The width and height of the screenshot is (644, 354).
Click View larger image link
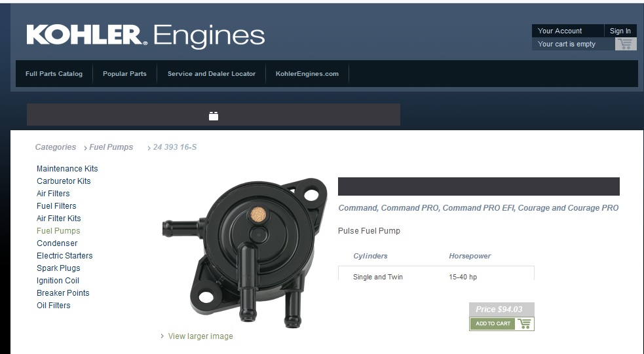coord(200,336)
